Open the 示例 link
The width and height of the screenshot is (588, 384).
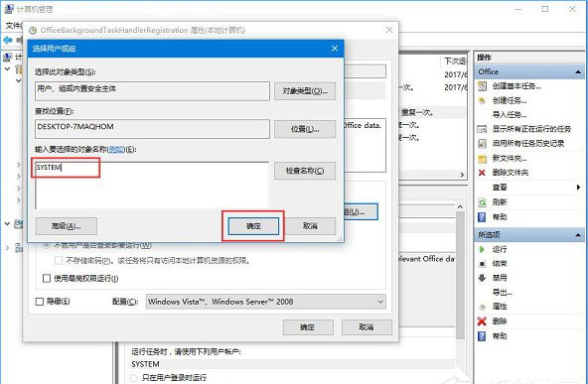[116, 150]
